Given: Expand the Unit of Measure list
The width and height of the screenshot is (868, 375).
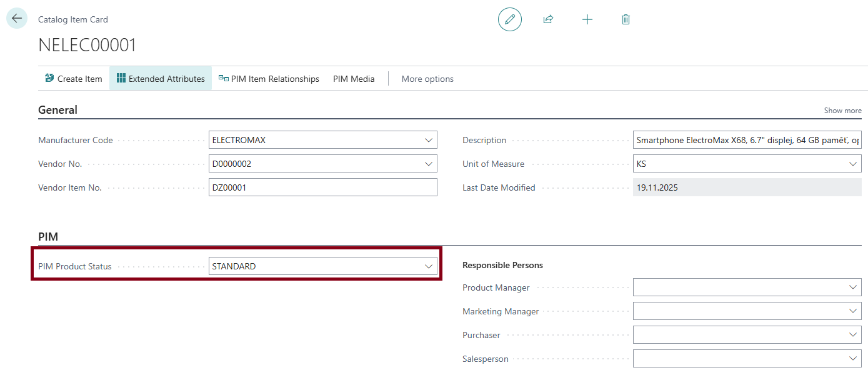Looking at the screenshot, I should tap(852, 163).
